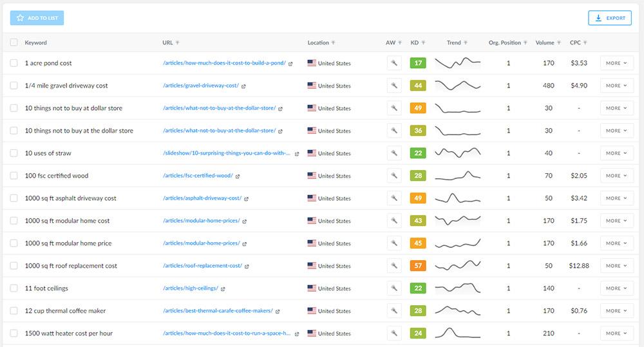This screenshot has width=644, height=347.
Task: Expand MORE dropdown for 1500 watt heater cost per hour
Action: tap(616, 333)
